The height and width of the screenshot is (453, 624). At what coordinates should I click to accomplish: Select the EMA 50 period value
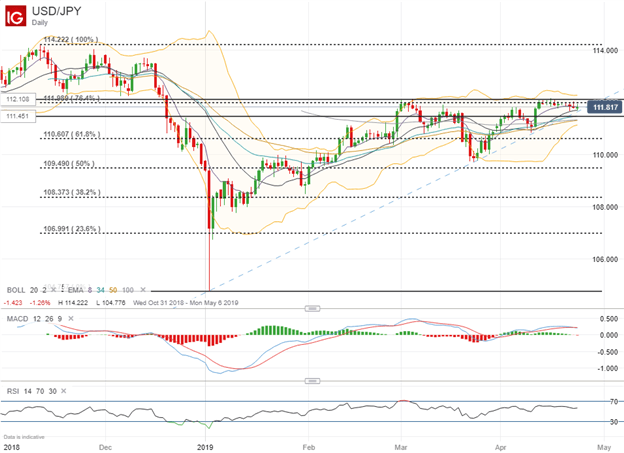[x=113, y=290]
